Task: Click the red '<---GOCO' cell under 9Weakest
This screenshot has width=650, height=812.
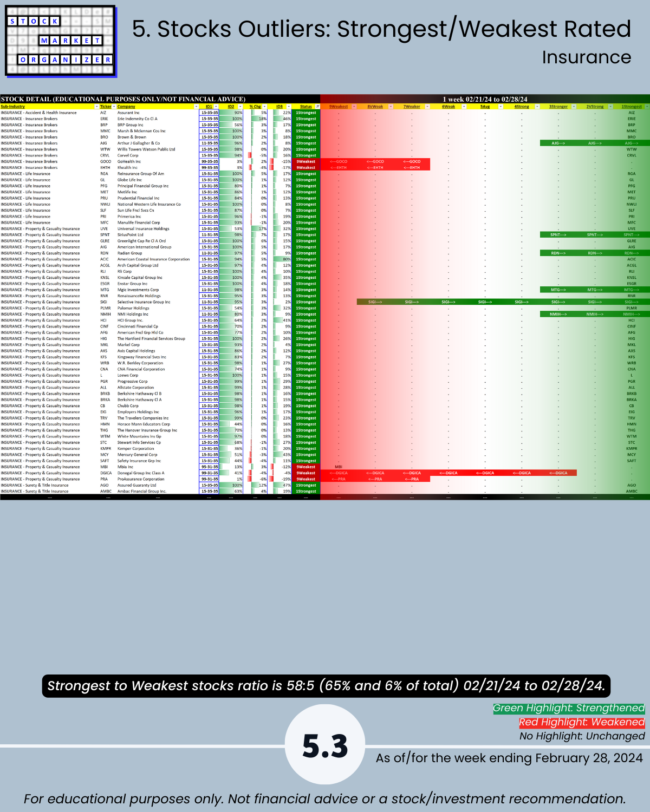Action: pos(339,161)
